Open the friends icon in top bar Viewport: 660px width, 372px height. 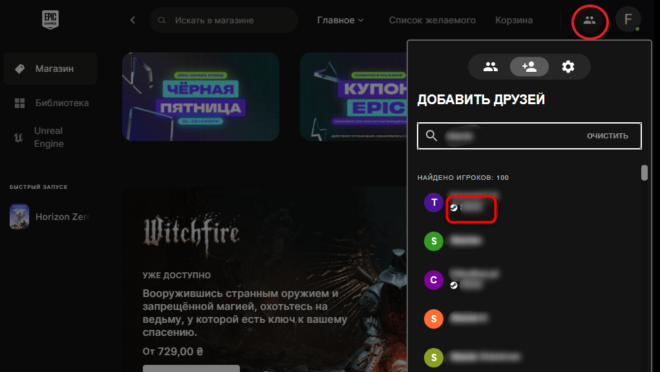pos(589,20)
